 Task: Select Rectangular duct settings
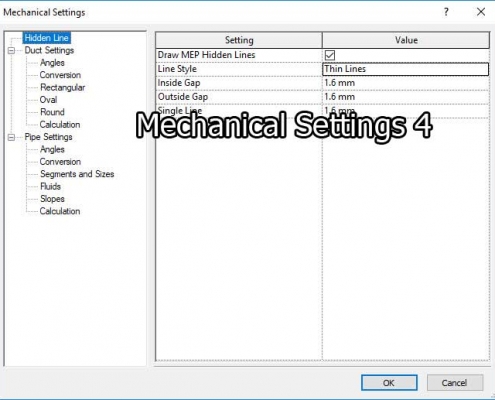coord(62,87)
